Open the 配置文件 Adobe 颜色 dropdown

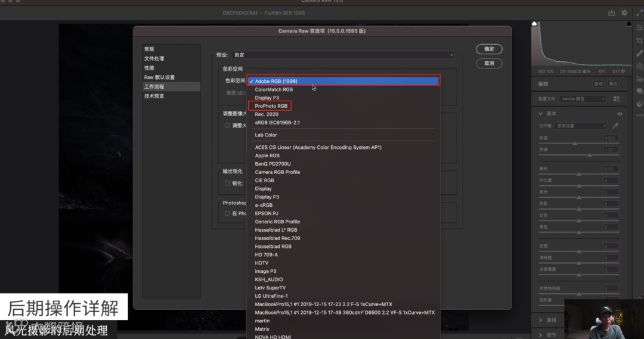pyautogui.click(x=583, y=99)
